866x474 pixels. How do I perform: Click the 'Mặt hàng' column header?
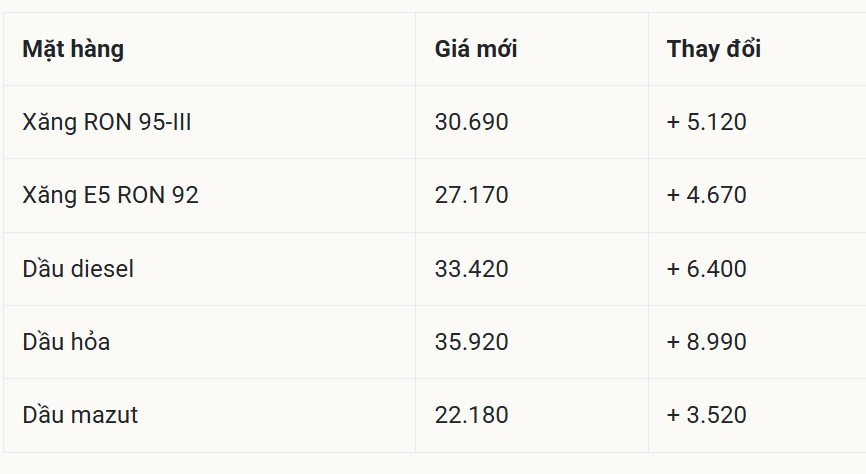tap(73, 49)
